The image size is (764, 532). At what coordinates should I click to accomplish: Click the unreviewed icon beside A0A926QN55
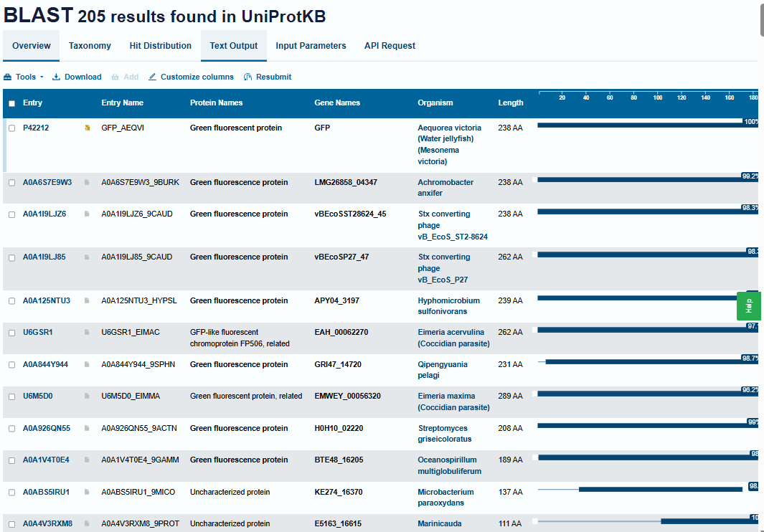tap(88, 428)
